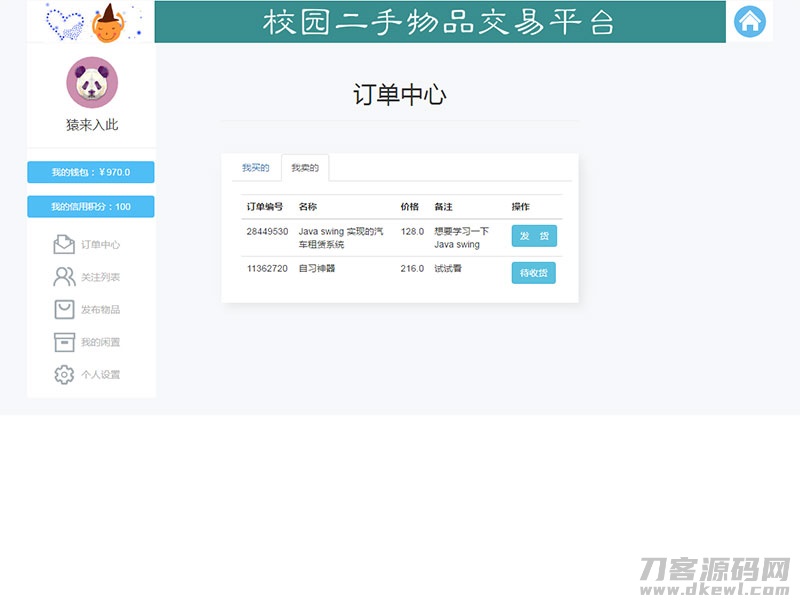The height and width of the screenshot is (601, 800).
Task: Switch to the 我买的 tab
Action: coord(255,167)
